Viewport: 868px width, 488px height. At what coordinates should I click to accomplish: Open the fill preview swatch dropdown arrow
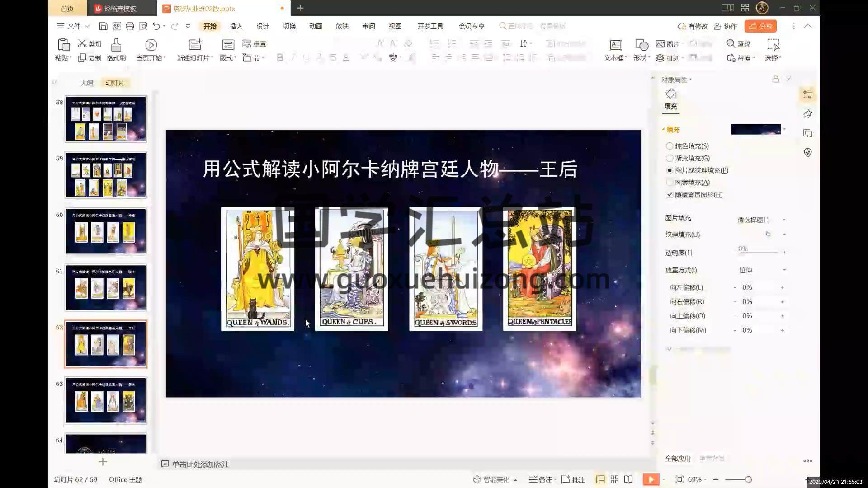coord(785,129)
